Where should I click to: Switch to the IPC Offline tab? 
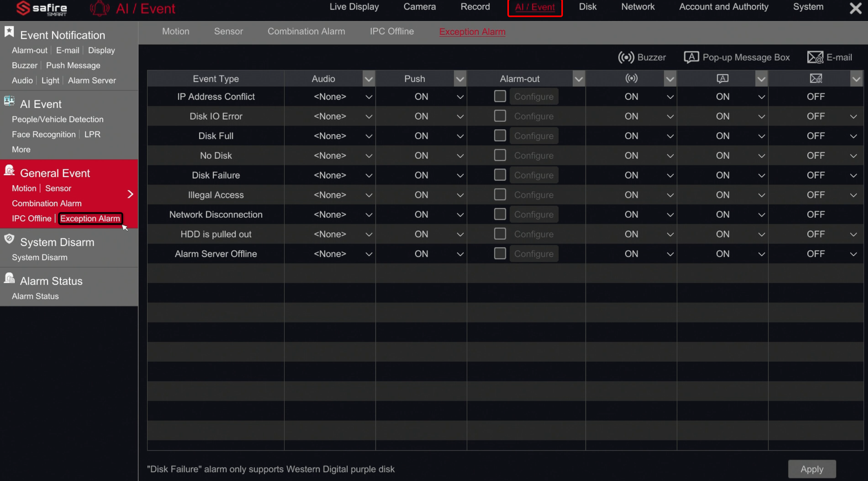(392, 31)
